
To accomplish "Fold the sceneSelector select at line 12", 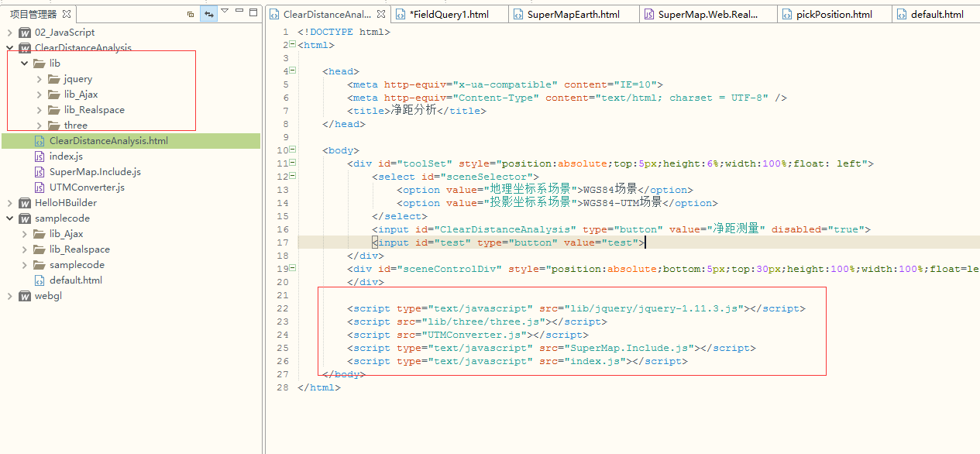I will pyautogui.click(x=293, y=176).
